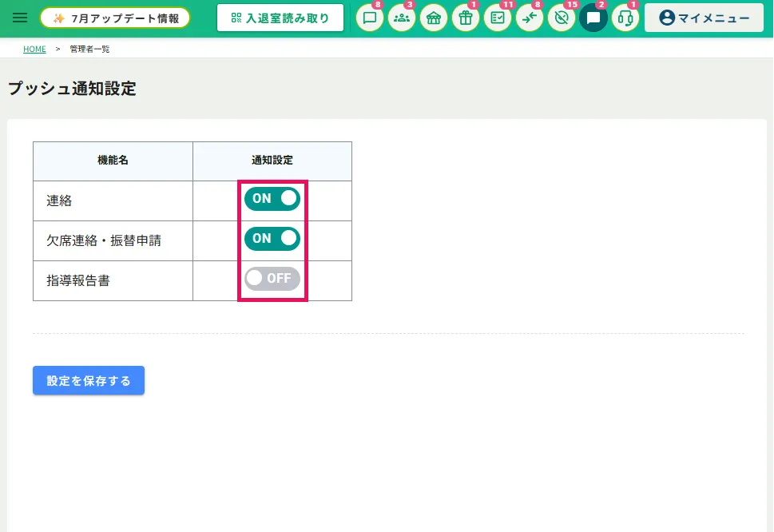Open the gift box icon
This screenshot has width=774, height=532.
(x=466, y=18)
